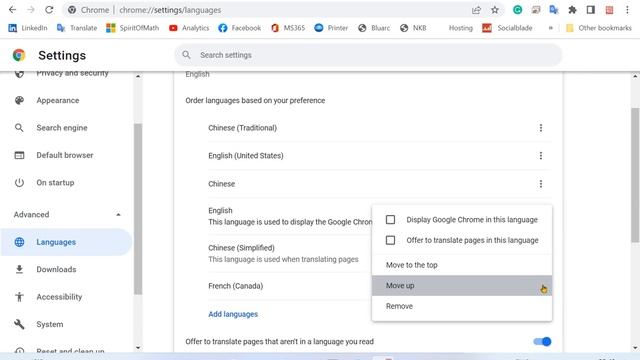Viewport: 640px width, 360px height.
Task: Click the Search settings field
Action: click(x=368, y=55)
